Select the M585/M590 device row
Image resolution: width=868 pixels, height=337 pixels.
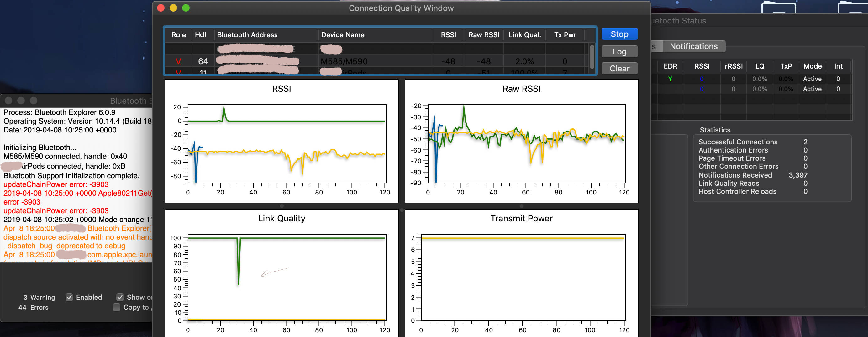pyautogui.click(x=344, y=61)
